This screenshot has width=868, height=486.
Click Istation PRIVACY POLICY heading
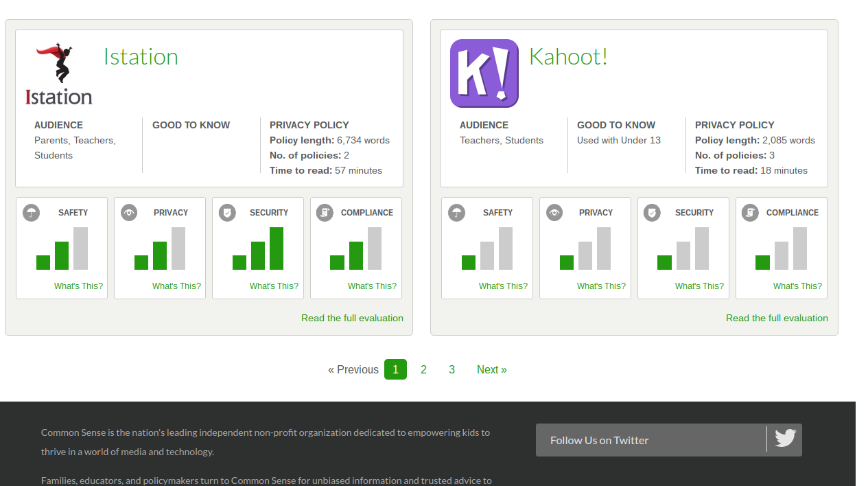(309, 125)
